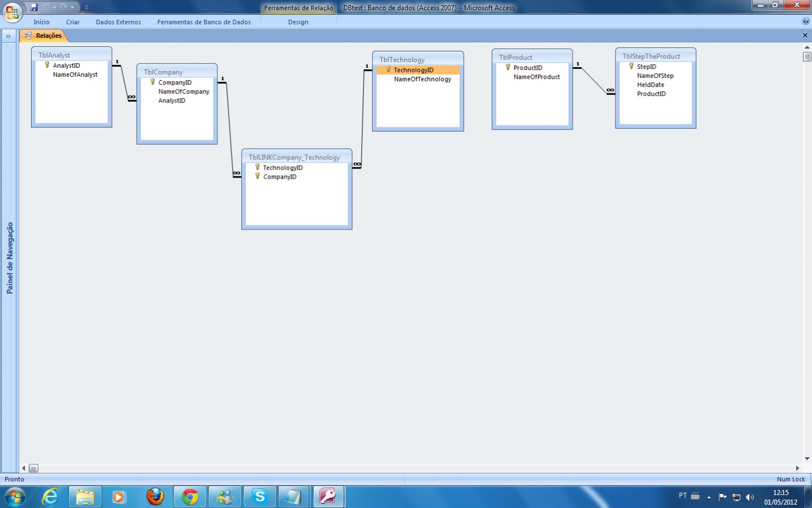Click CompanyID key icon in TblCompany
The height and width of the screenshot is (508, 812).
pos(152,82)
